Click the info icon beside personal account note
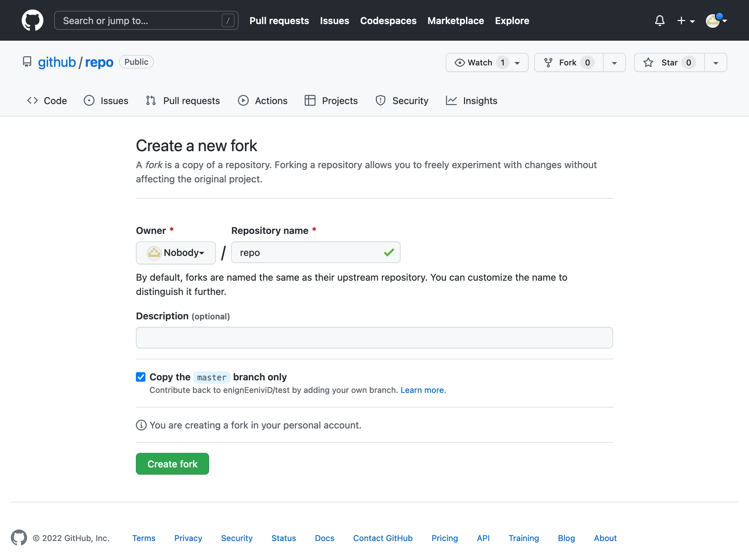 (141, 425)
